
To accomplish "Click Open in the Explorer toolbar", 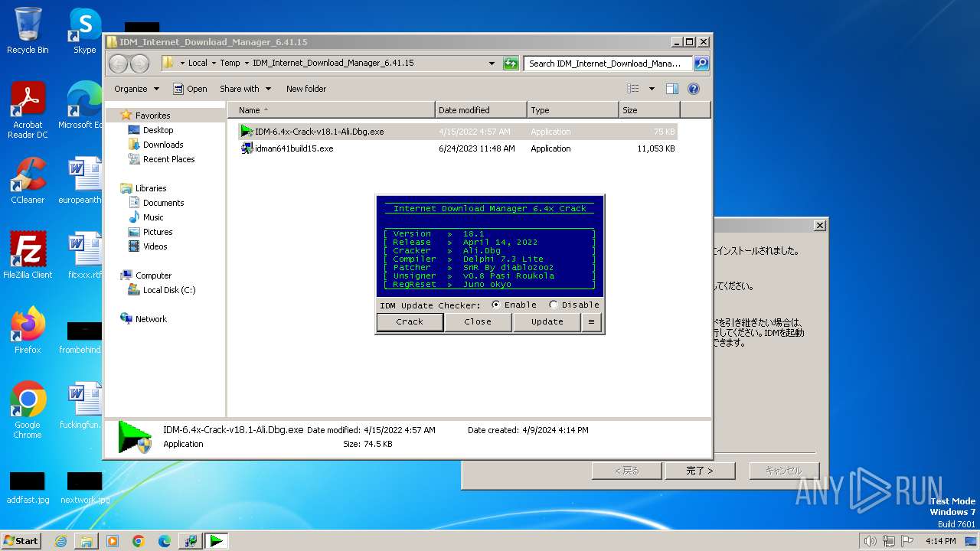I will coord(190,89).
